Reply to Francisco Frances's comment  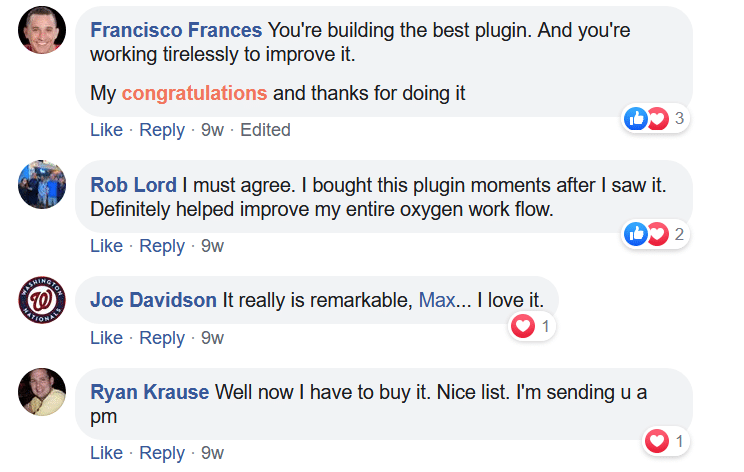(162, 130)
